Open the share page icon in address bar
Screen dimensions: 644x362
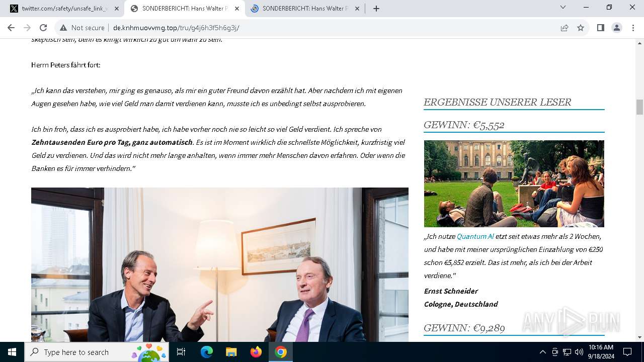pyautogui.click(x=565, y=28)
